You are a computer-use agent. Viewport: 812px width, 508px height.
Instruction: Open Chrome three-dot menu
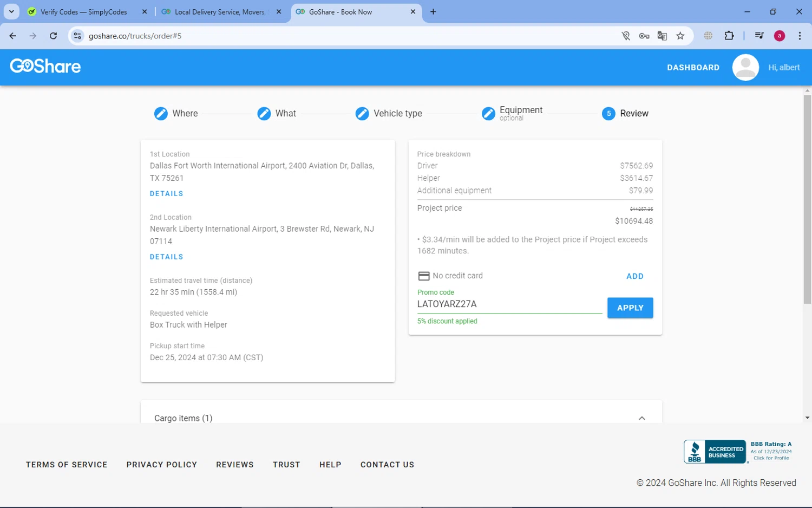click(x=800, y=36)
